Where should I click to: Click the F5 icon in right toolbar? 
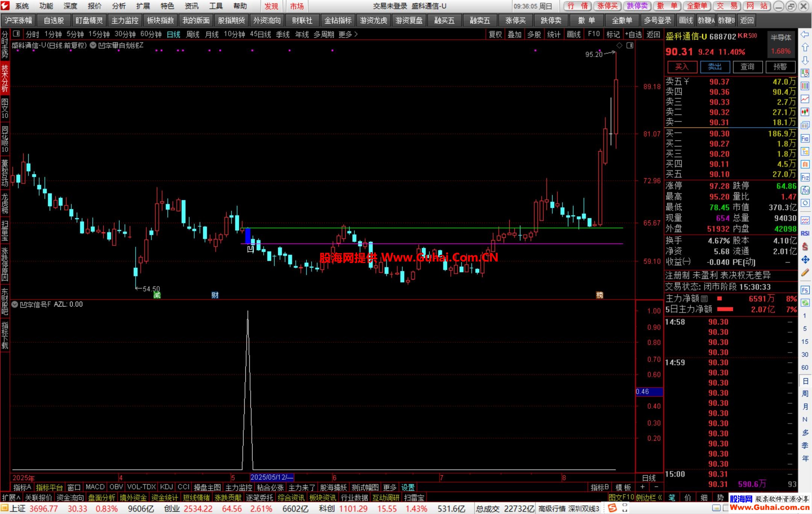coord(804,290)
